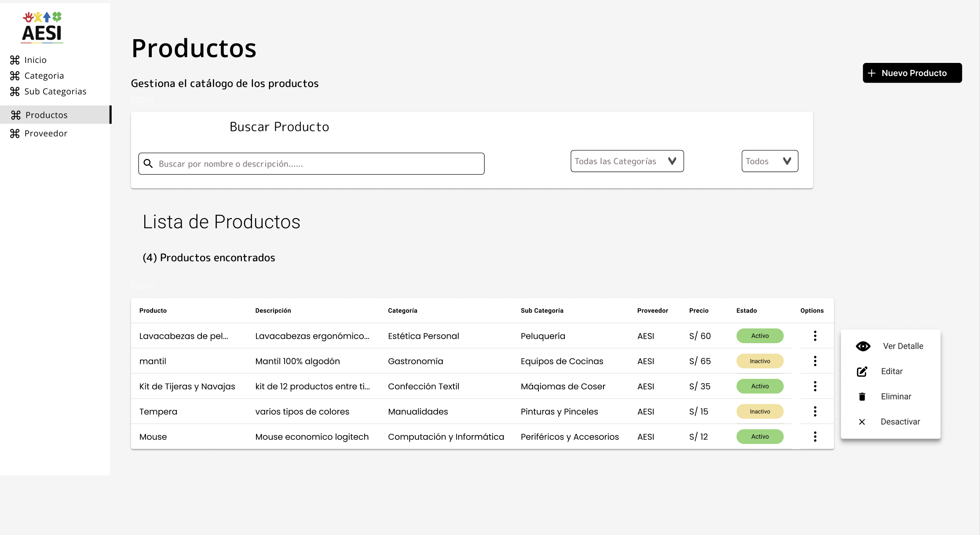
Task: Click the Estado column header
Action: 746,311
